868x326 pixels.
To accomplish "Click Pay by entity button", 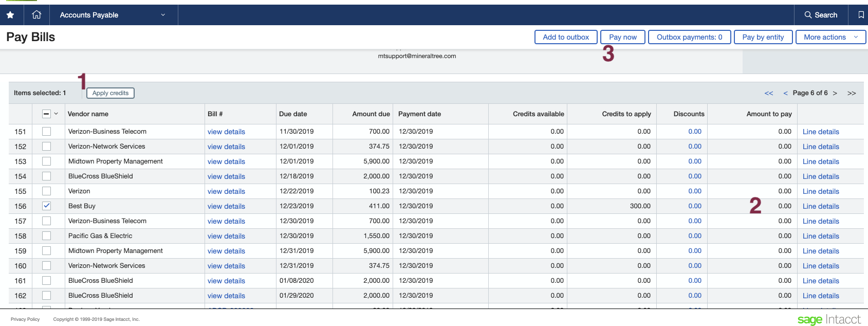I will point(763,37).
